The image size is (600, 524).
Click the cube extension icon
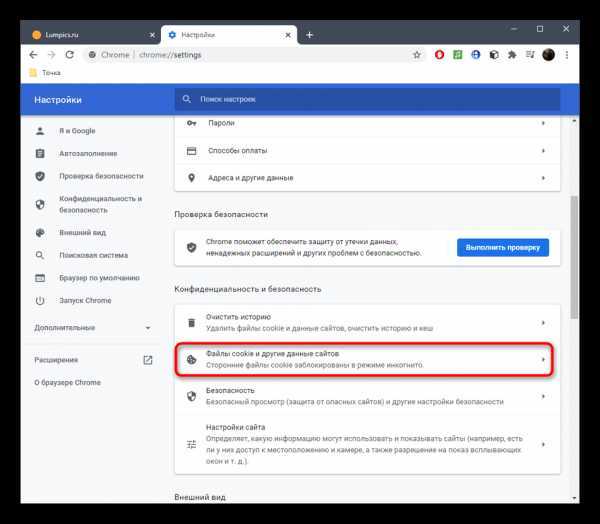[x=494, y=55]
